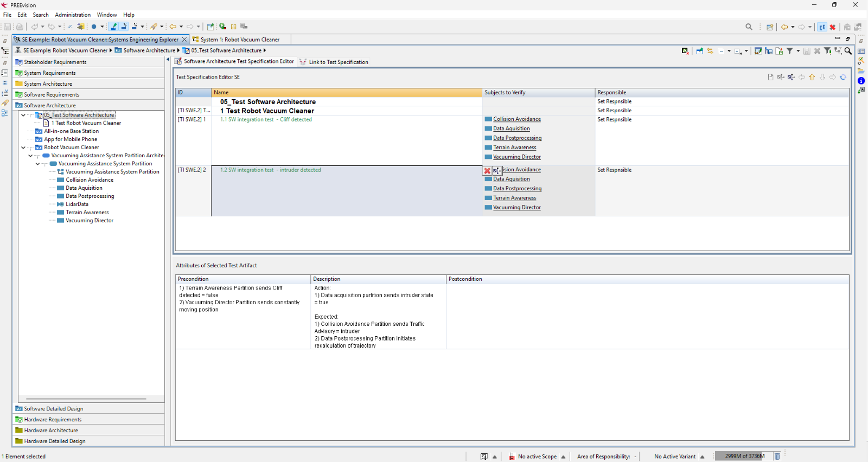
Task: Open the No Active Variant dropdown
Action: pos(702,457)
